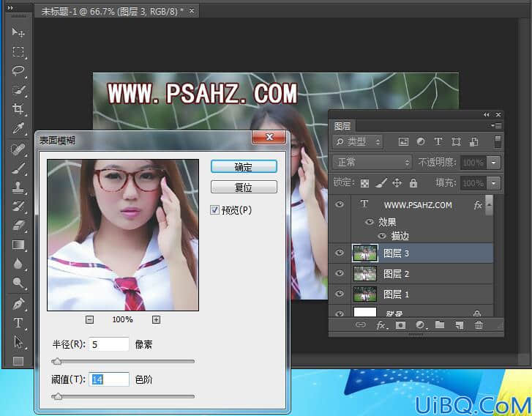
Task: Create new fill or adjustment layer
Action: 421,325
